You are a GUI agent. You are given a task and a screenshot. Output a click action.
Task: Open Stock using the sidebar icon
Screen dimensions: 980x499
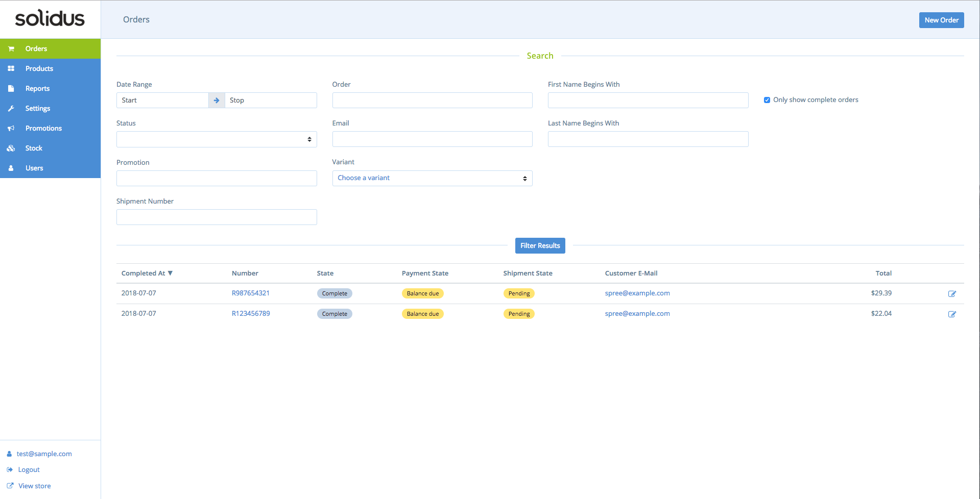coord(11,148)
